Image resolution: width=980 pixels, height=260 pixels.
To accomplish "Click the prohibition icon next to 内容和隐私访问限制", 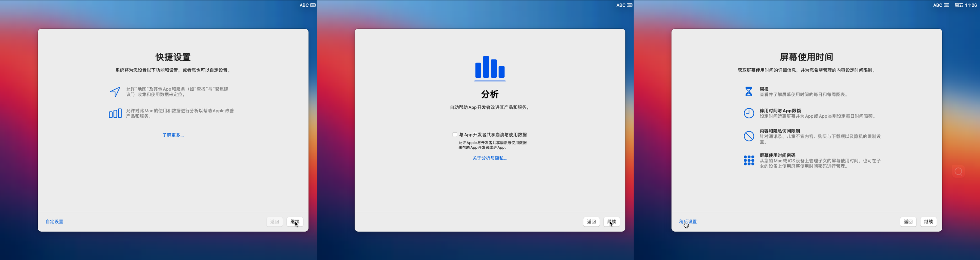I will coord(749,136).
